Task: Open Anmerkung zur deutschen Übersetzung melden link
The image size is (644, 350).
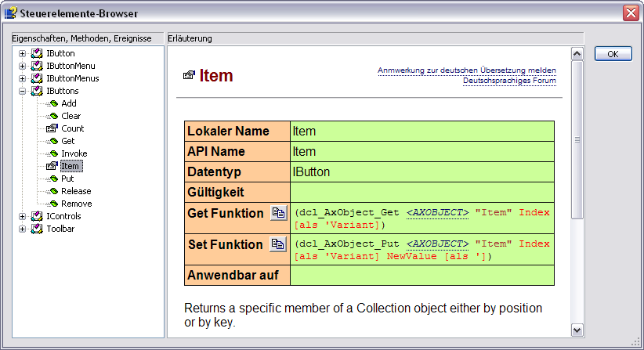Action: tap(467, 70)
